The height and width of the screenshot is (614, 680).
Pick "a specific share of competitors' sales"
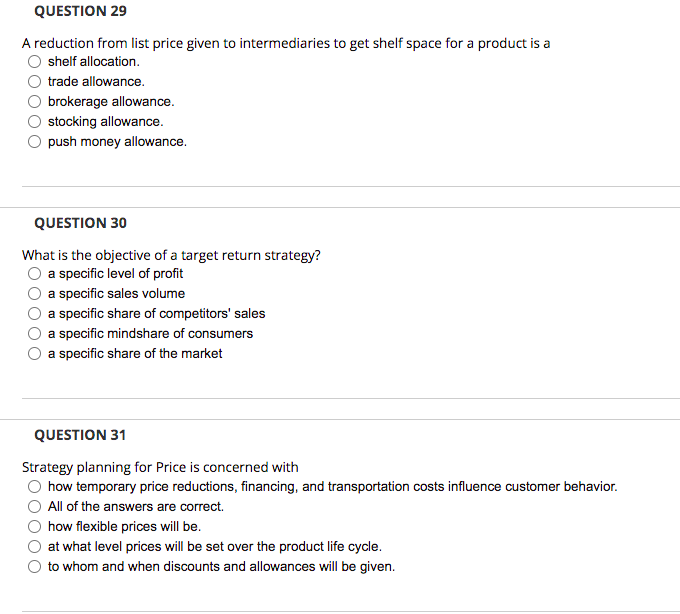pos(35,314)
